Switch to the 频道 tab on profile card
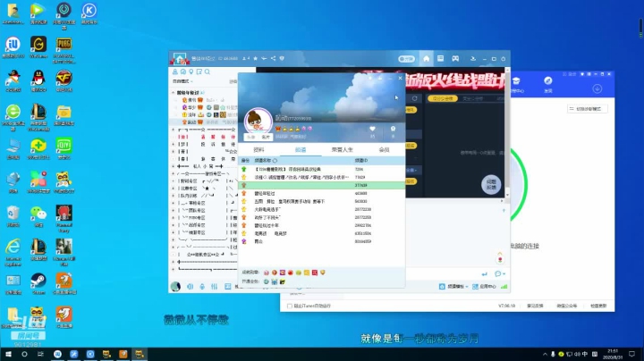This screenshot has width=644, height=361. (x=301, y=150)
